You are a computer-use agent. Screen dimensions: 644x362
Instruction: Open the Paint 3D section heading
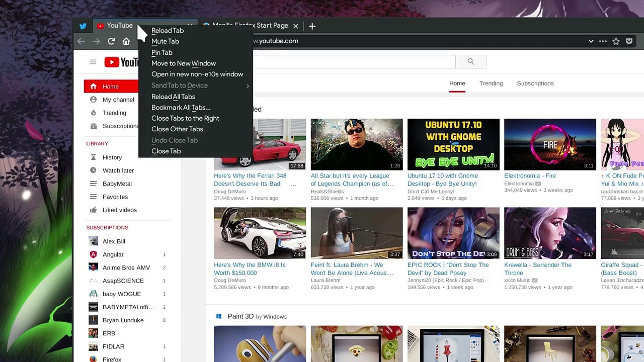pos(240,316)
